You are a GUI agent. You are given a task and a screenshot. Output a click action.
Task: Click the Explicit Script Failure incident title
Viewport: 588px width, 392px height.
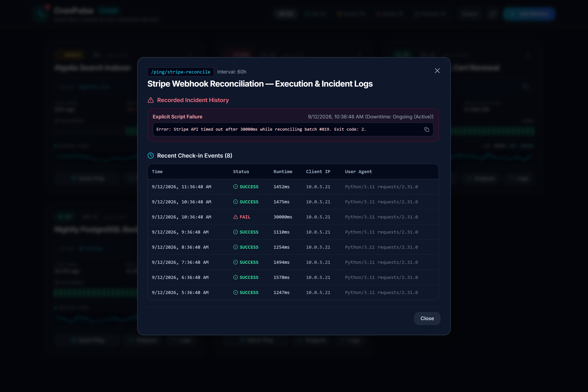(177, 117)
